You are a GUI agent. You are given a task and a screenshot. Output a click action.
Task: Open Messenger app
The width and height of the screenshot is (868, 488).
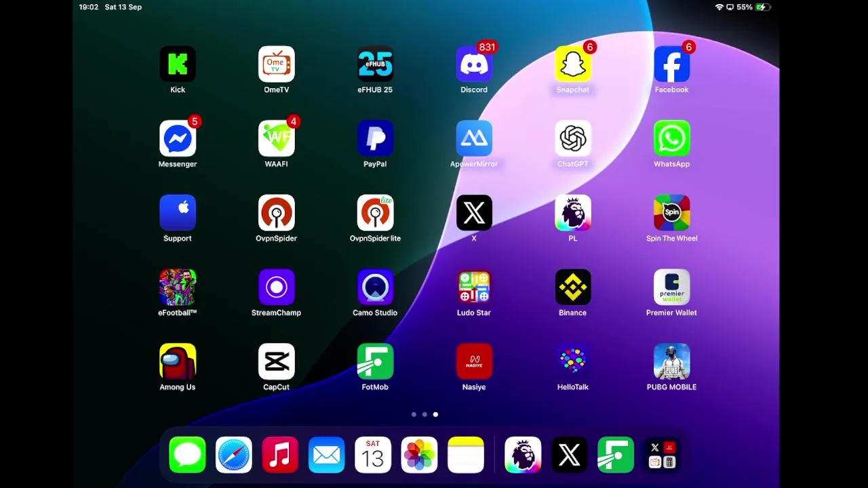(178, 139)
